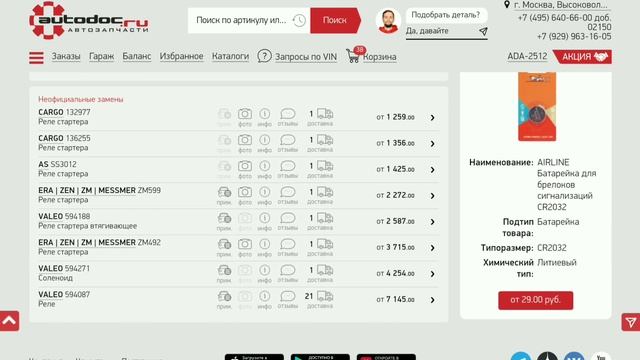View photo for AS SS3012
Image resolution: width=640 pixels, height=360 pixels.
coord(245,169)
